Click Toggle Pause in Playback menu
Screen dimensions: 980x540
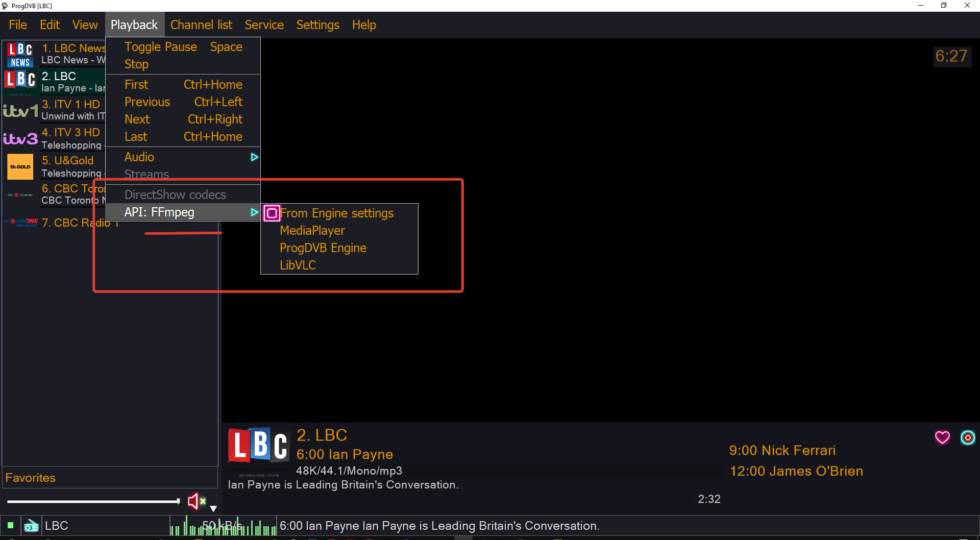click(160, 47)
